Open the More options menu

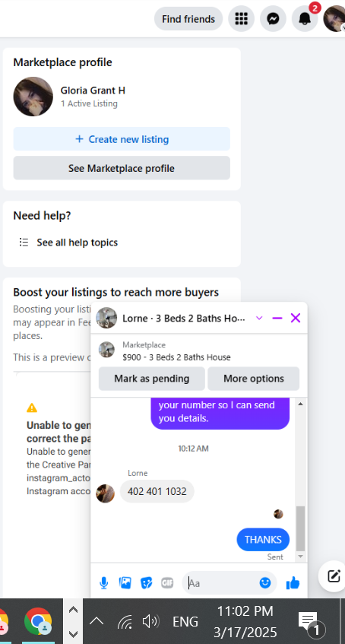253,379
